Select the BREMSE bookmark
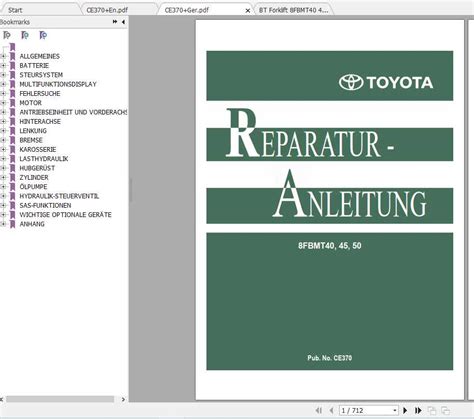The height and width of the screenshot is (419, 474). (31, 140)
